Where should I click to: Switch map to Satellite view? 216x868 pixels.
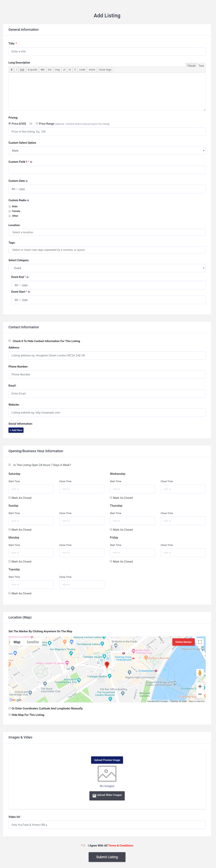pos(33,642)
